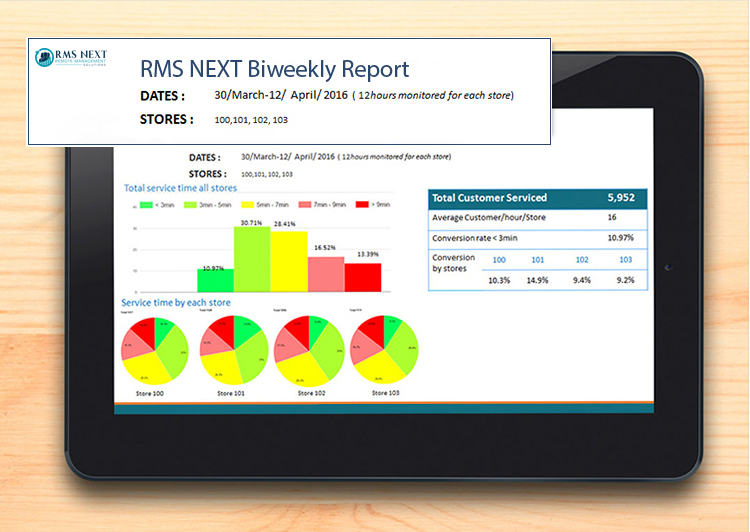The height and width of the screenshot is (532, 750).
Task: Click the 14.9% conversion value
Action: tap(537, 280)
